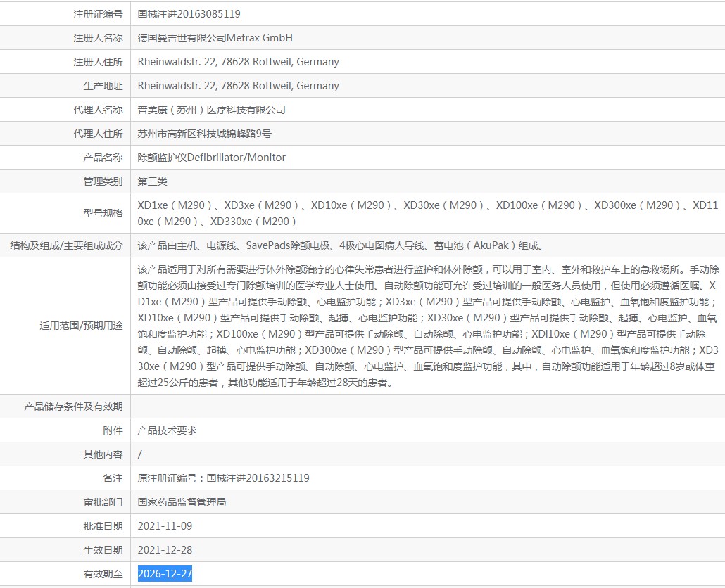The width and height of the screenshot is (725, 588).
Task: Select the 备注 label
Action: [x=113, y=478]
